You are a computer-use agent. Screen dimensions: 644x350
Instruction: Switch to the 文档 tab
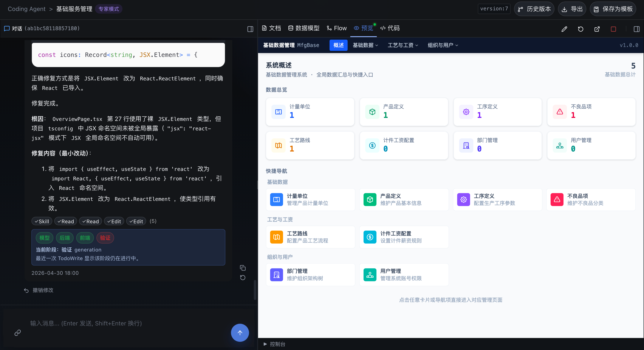coord(271,28)
